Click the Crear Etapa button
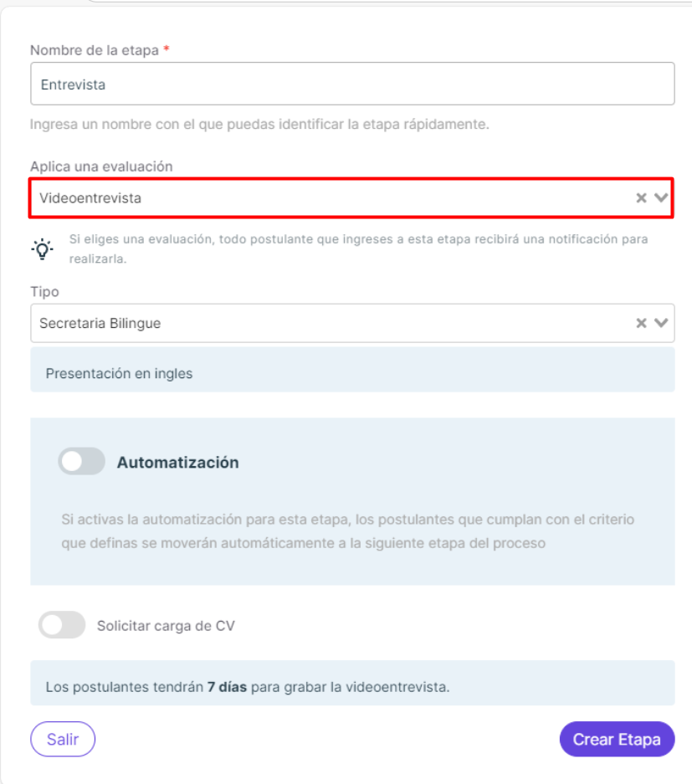Viewport: 692px width, 784px height. 617,739
